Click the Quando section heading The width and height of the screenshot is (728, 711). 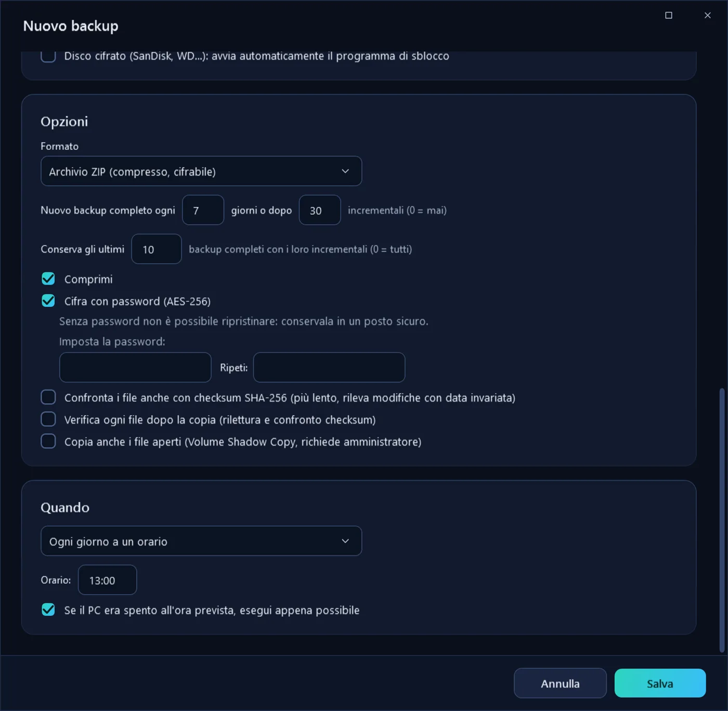pyautogui.click(x=65, y=508)
